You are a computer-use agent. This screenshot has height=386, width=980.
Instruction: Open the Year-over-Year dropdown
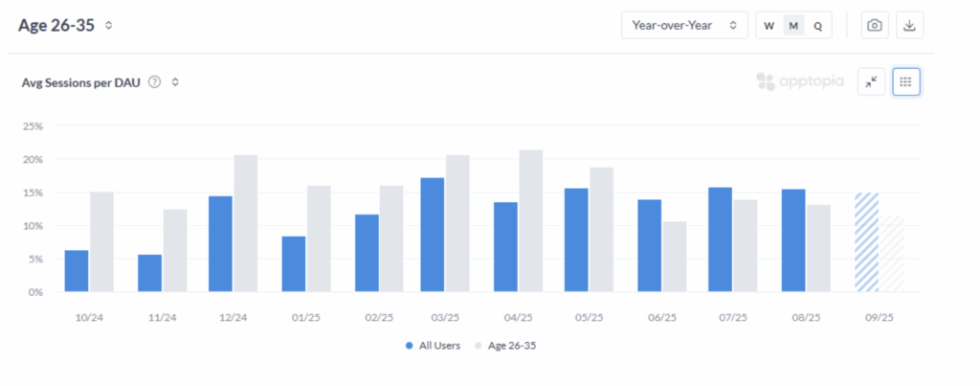(x=683, y=26)
